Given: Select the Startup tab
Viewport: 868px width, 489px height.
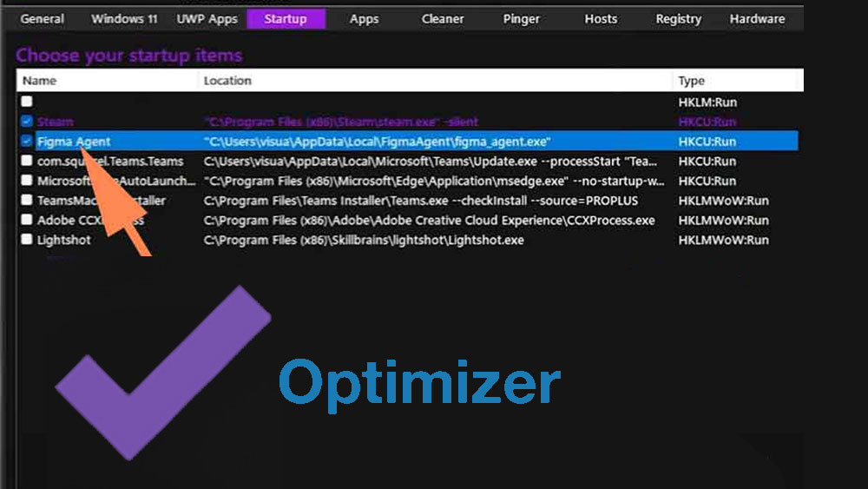Looking at the screenshot, I should 286,19.
